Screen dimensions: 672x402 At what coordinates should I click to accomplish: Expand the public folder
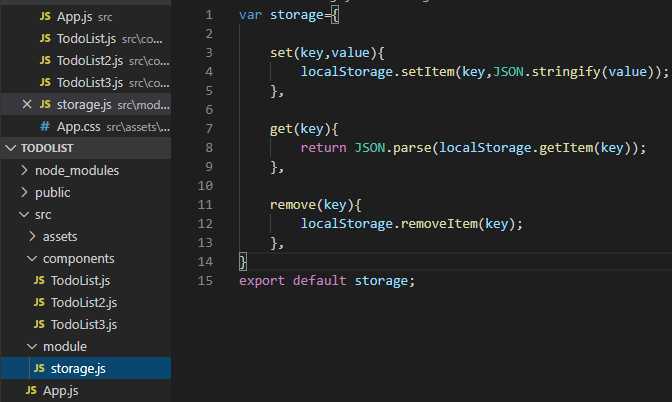26,193
